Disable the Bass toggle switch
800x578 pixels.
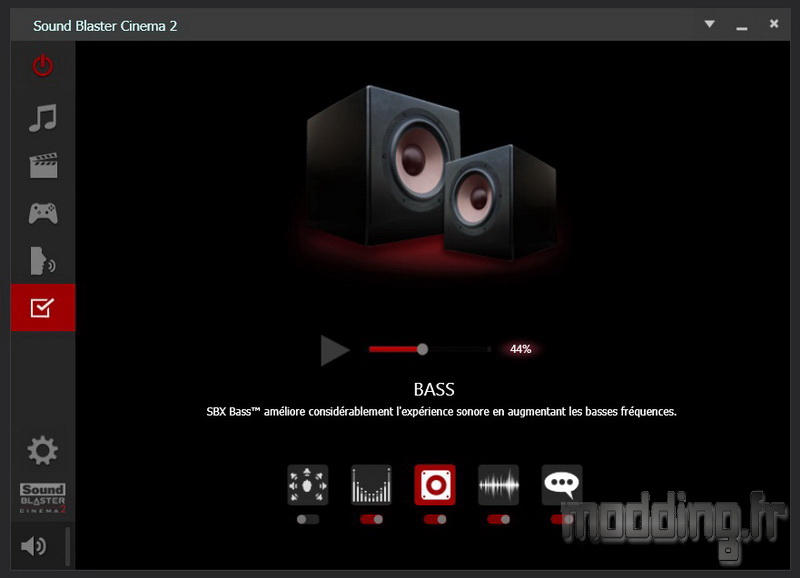[435, 519]
